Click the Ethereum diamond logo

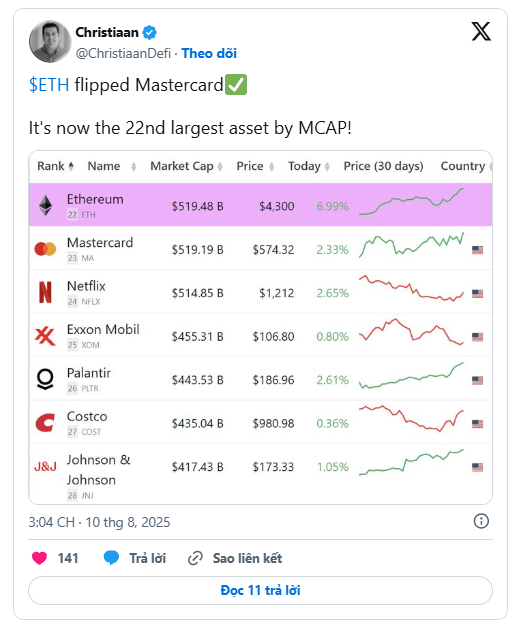click(45, 205)
